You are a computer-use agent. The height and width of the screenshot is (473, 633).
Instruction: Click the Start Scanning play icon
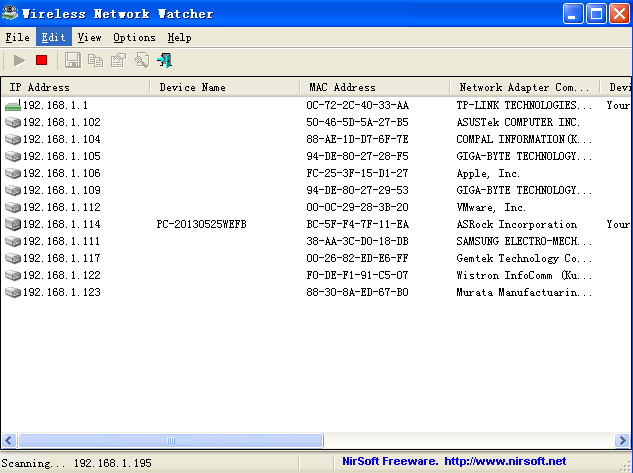tap(19, 61)
